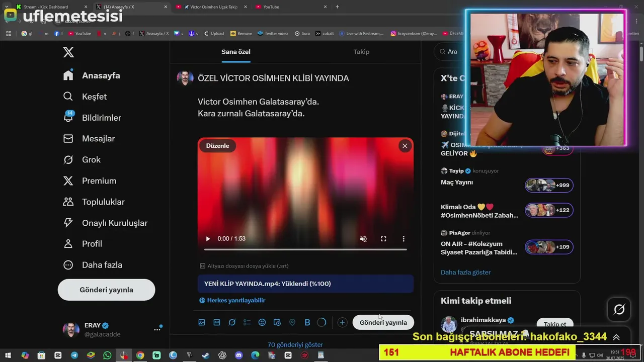
Task: Play the uploaded video
Action: (x=208, y=239)
